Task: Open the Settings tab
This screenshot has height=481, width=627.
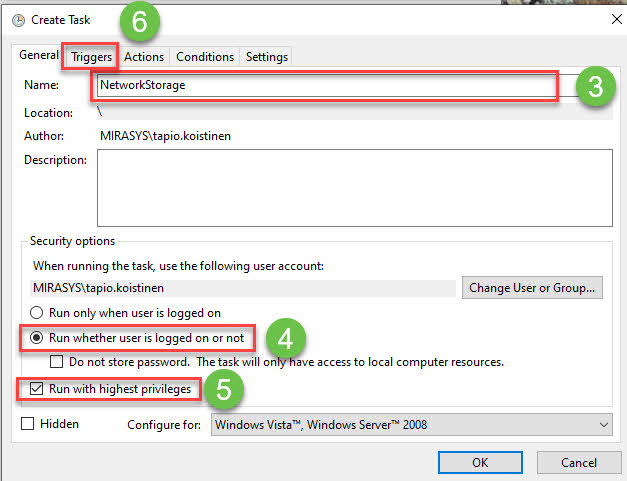Action: coord(267,57)
